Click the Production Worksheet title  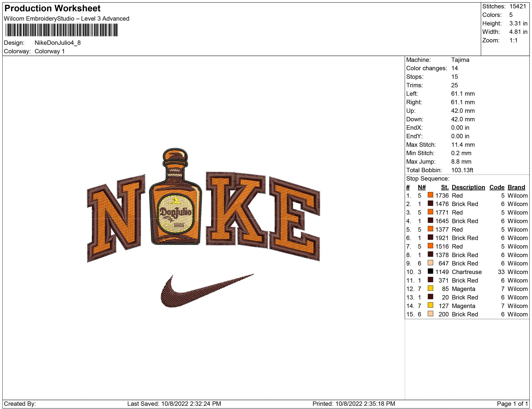coord(52,8)
